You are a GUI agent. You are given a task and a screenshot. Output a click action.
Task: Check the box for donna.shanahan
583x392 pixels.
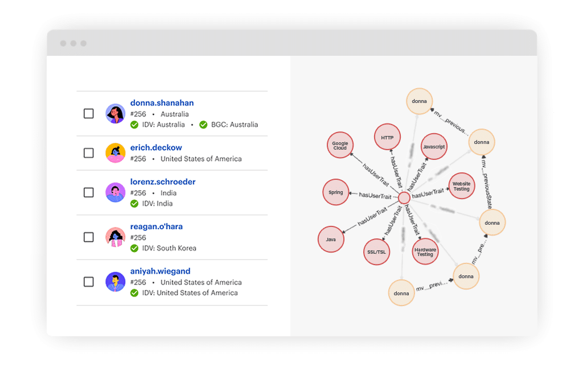pos(89,114)
